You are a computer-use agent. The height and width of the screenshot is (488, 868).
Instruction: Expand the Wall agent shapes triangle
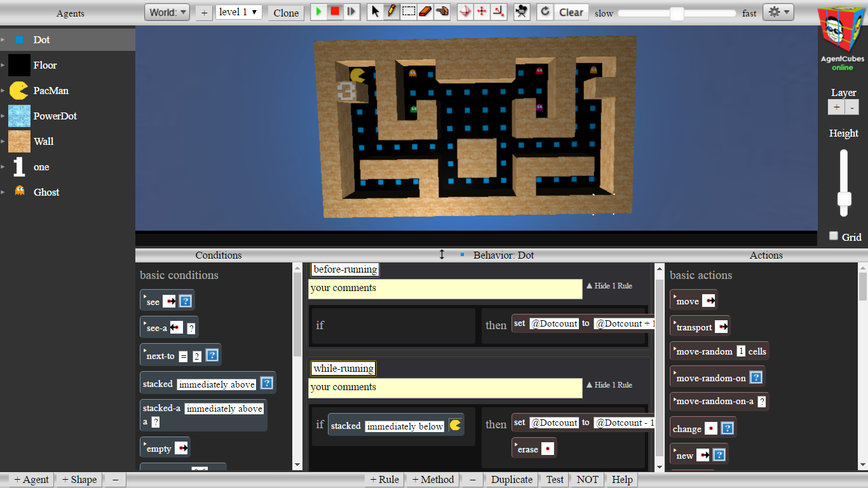[x=3, y=141]
